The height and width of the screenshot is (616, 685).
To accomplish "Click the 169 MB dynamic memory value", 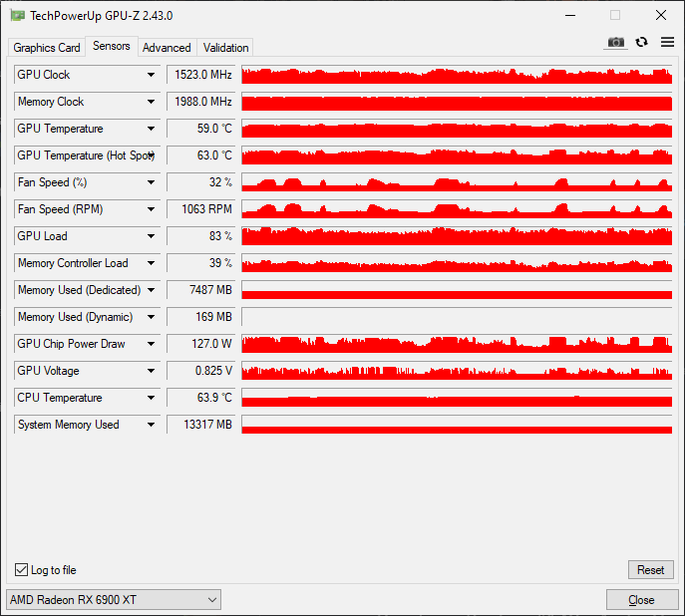I will tap(200, 317).
